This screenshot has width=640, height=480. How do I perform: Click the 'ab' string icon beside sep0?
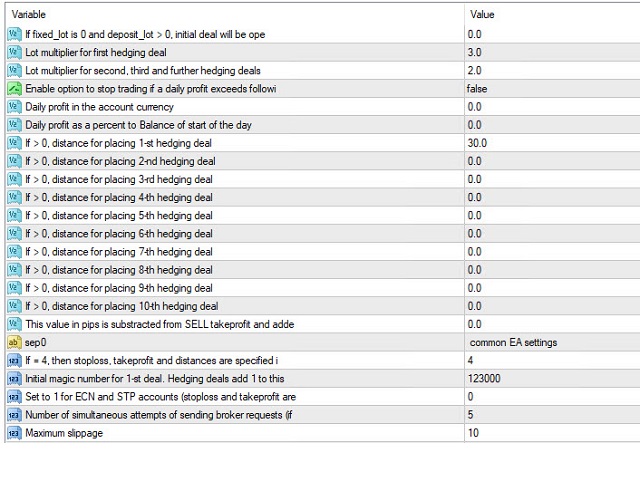coord(14,342)
